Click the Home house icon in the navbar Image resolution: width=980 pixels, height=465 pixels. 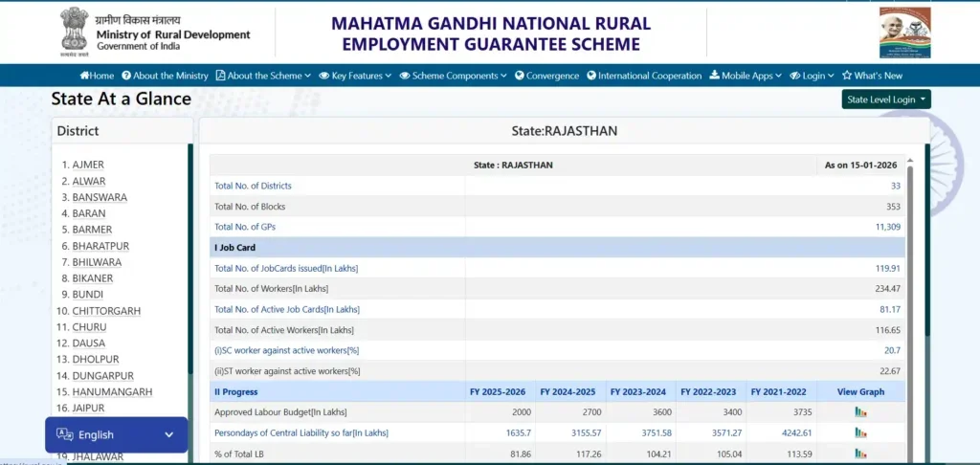pos(84,76)
